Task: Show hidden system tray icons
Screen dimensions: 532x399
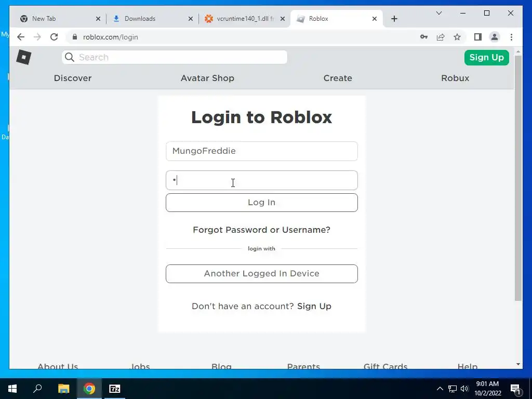Action: [x=440, y=389]
